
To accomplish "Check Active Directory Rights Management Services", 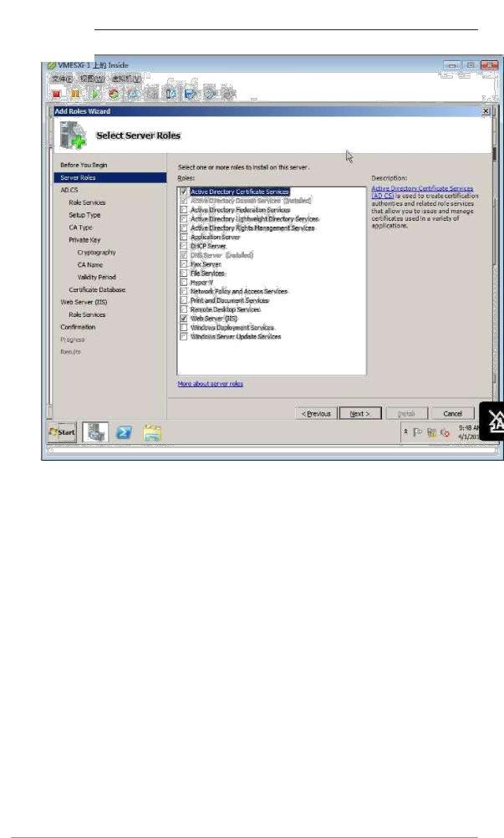I will click(184, 228).
